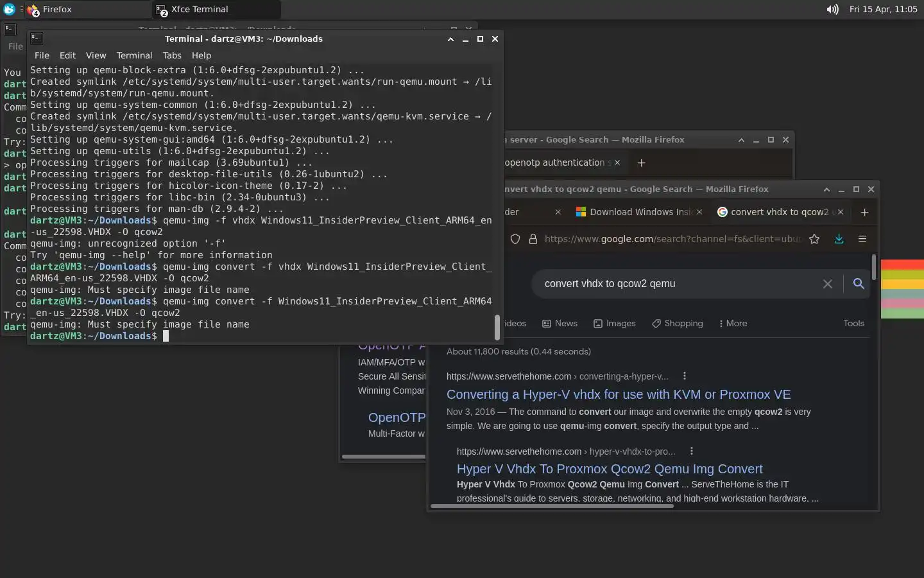Image resolution: width=924 pixels, height=578 pixels.
Task: Clear the Google search query with the X
Action: (828, 284)
